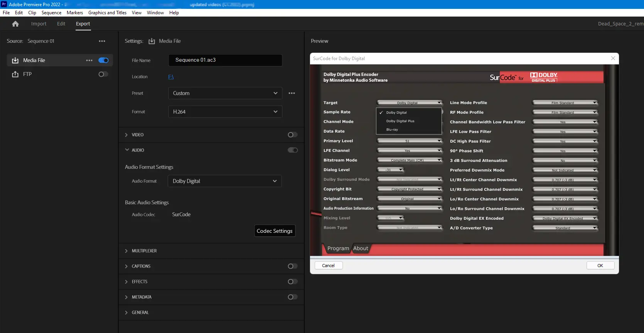Image resolution: width=644 pixels, height=333 pixels.
Task: Open the Audio Production Information dropdown
Action: (x=410, y=209)
